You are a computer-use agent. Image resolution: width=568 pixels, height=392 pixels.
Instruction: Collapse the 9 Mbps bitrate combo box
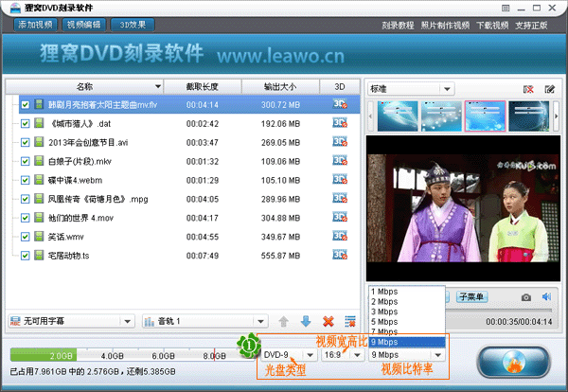(407, 355)
